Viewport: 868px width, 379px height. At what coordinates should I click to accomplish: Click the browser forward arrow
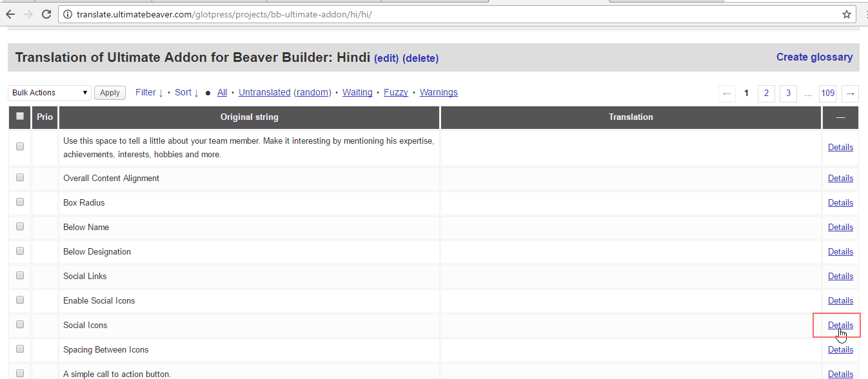(x=28, y=14)
